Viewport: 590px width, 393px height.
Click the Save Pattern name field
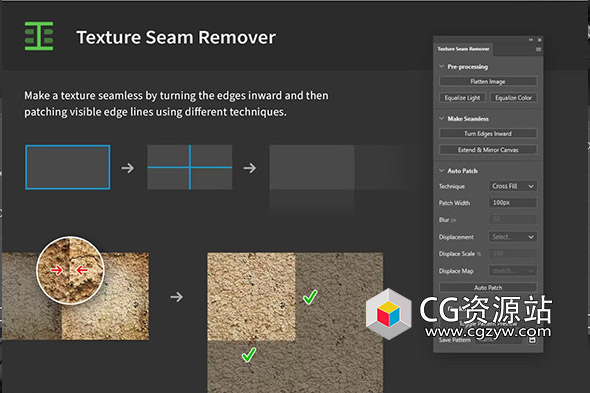coord(499,340)
